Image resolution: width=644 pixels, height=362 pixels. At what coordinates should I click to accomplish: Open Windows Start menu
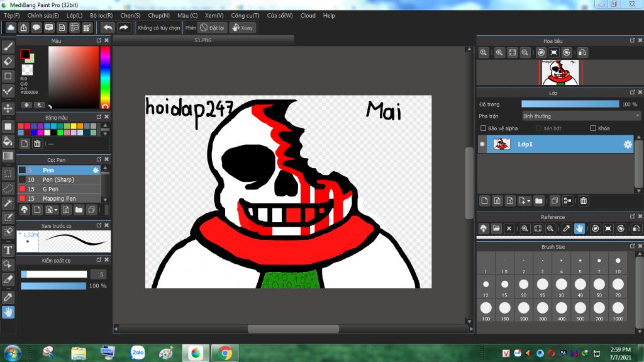pos(13,353)
